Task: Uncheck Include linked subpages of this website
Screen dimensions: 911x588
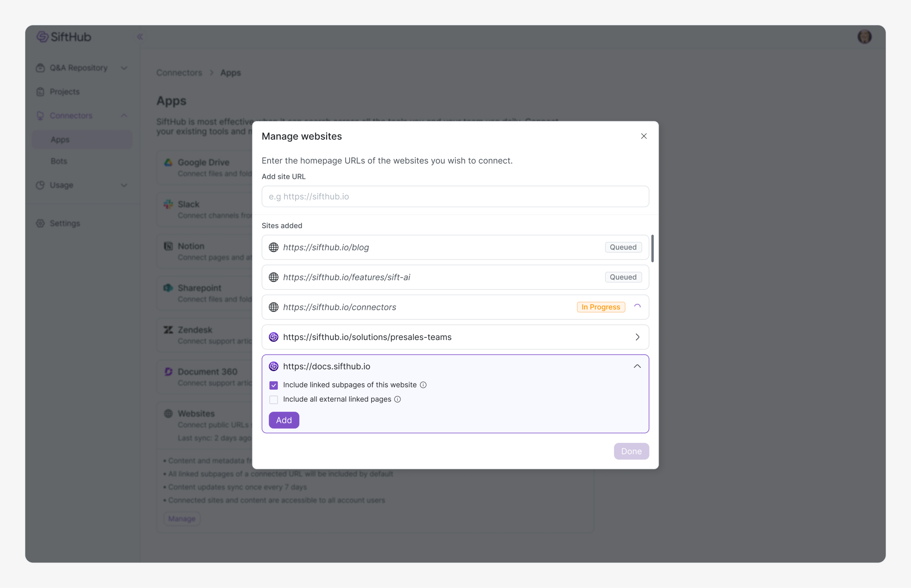Action: tap(273, 385)
